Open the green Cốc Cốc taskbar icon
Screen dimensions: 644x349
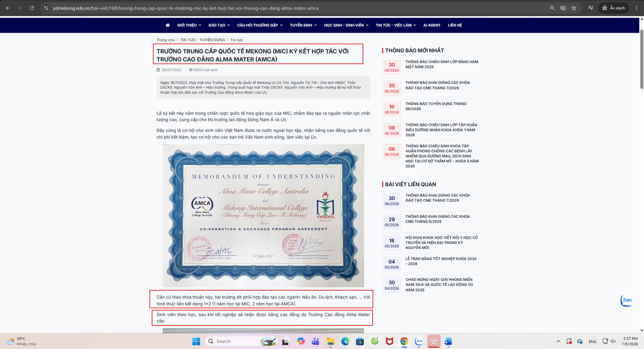(x=375, y=341)
